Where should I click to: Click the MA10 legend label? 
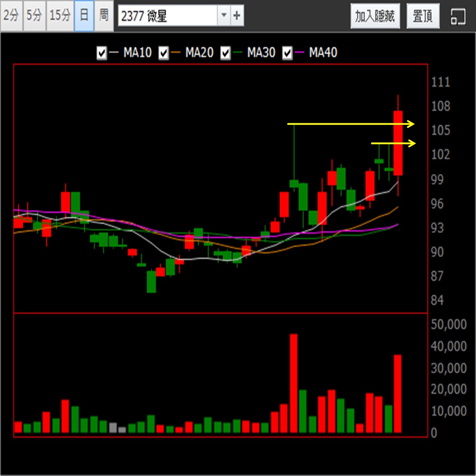click(138, 52)
